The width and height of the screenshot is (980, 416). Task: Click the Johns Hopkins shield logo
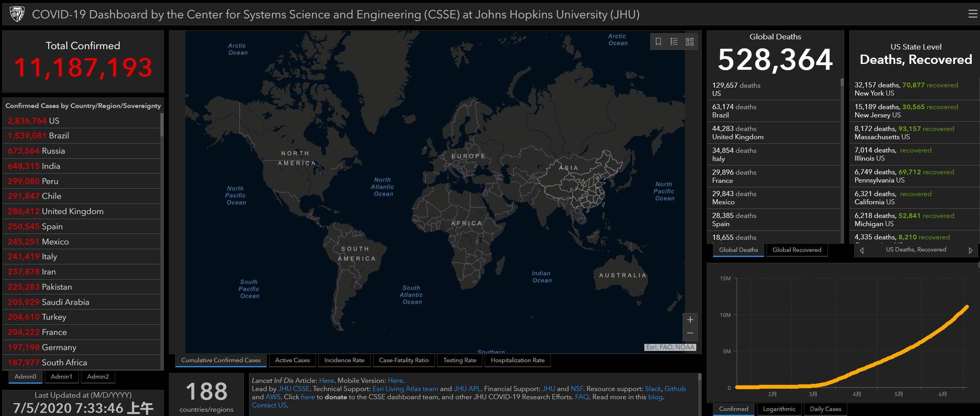[x=17, y=14]
